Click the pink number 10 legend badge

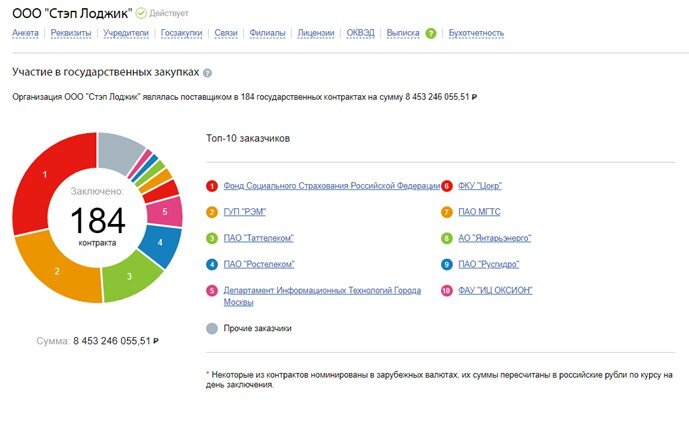click(x=446, y=291)
